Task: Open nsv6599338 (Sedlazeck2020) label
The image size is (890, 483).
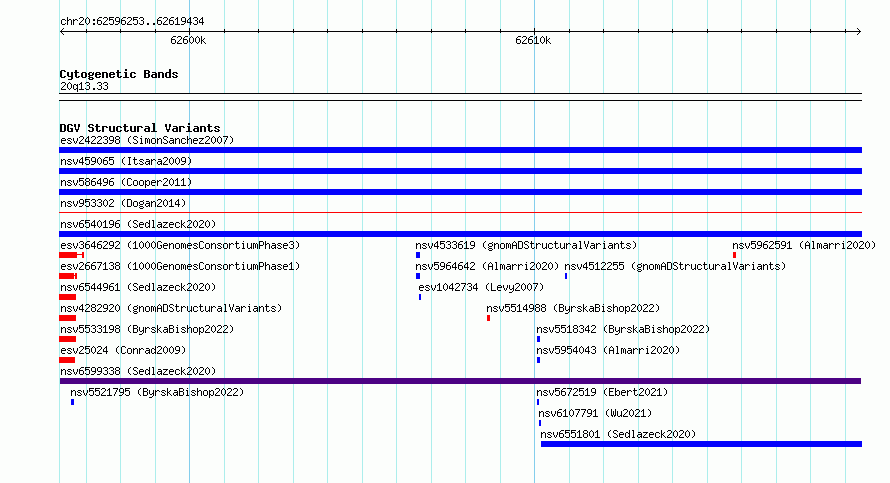Action: click(x=138, y=371)
